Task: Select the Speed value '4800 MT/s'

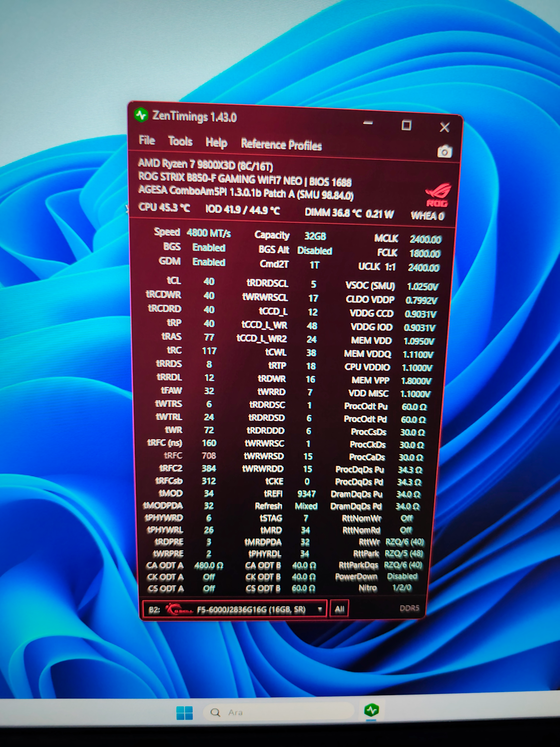Action: click(209, 233)
